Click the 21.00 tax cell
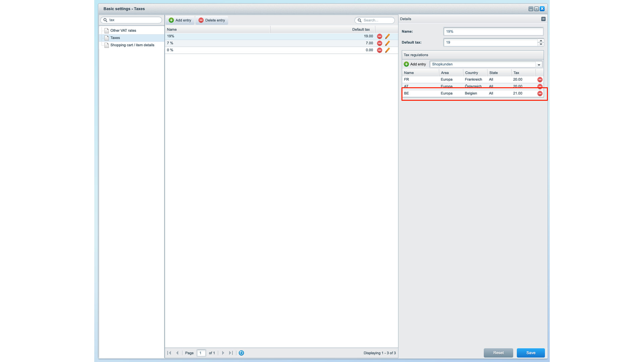The height and width of the screenshot is (362, 644). click(x=518, y=94)
